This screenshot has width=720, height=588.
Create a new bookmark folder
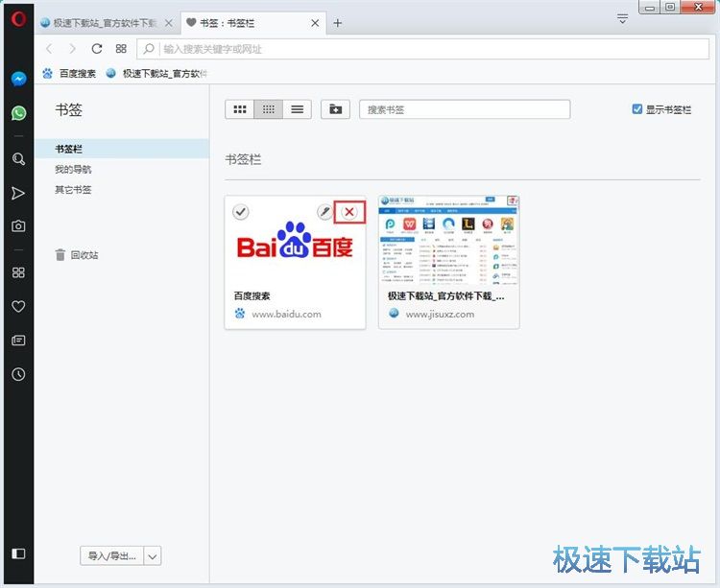336,109
